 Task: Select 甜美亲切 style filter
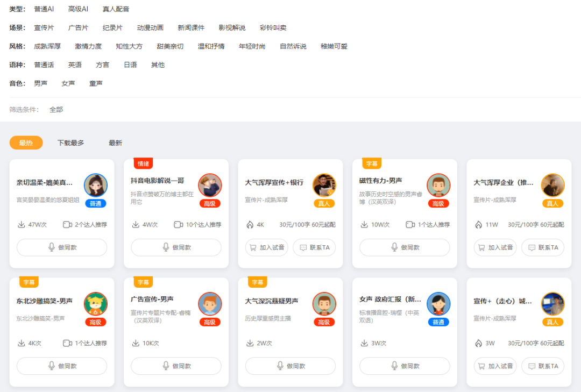pyautogui.click(x=170, y=46)
